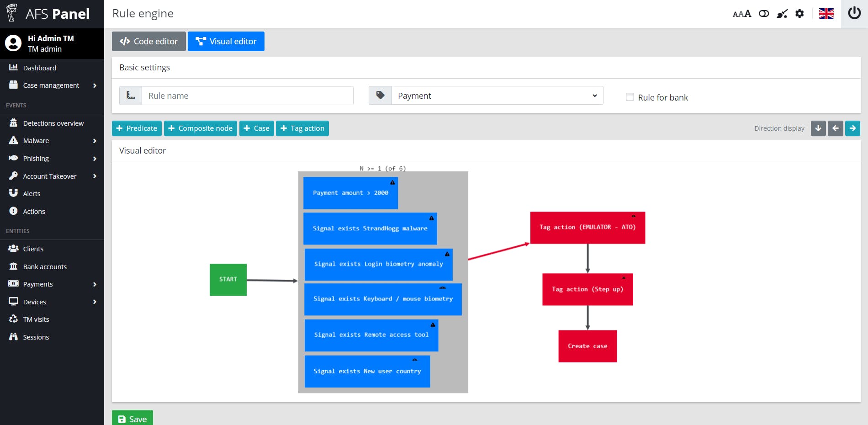
Task: Open Detections overview in the sidebar
Action: (x=52, y=123)
